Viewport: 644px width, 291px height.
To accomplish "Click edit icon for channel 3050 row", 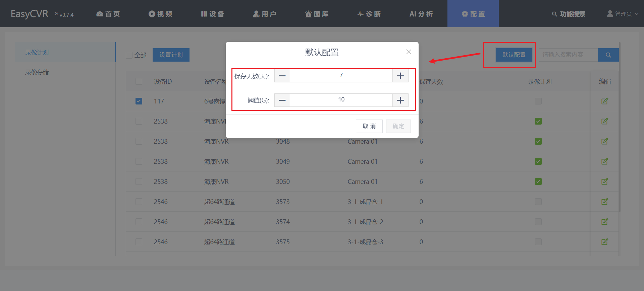I will coord(604,181).
